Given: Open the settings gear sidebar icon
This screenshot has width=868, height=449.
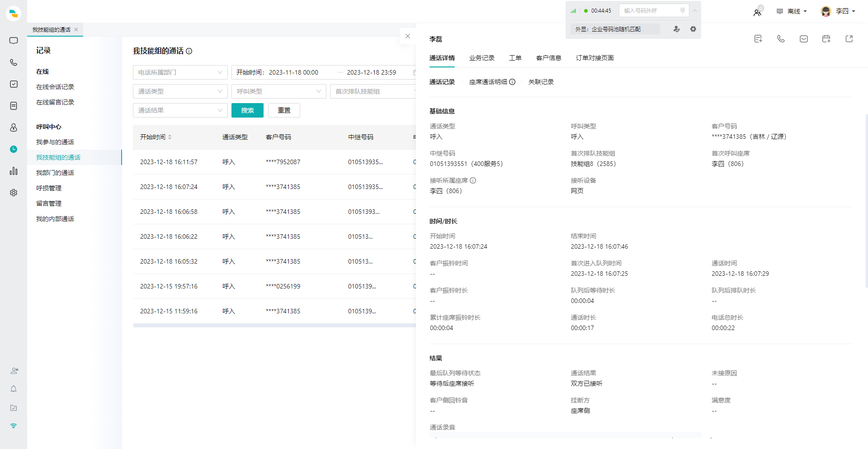Looking at the screenshot, I should point(14,193).
